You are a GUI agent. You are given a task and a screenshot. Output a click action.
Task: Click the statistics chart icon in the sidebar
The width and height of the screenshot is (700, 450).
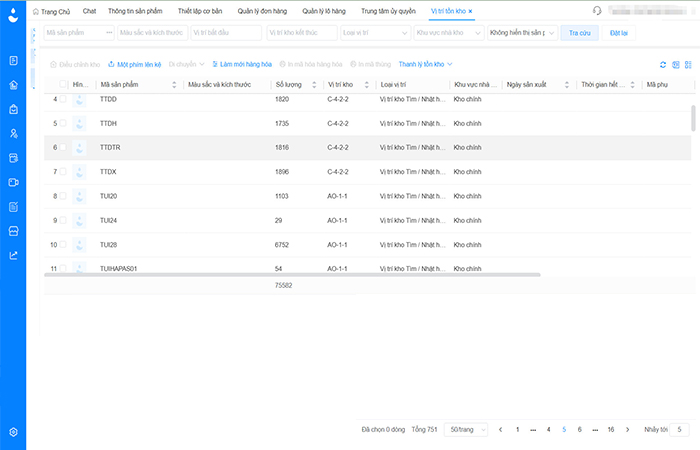click(x=13, y=255)
